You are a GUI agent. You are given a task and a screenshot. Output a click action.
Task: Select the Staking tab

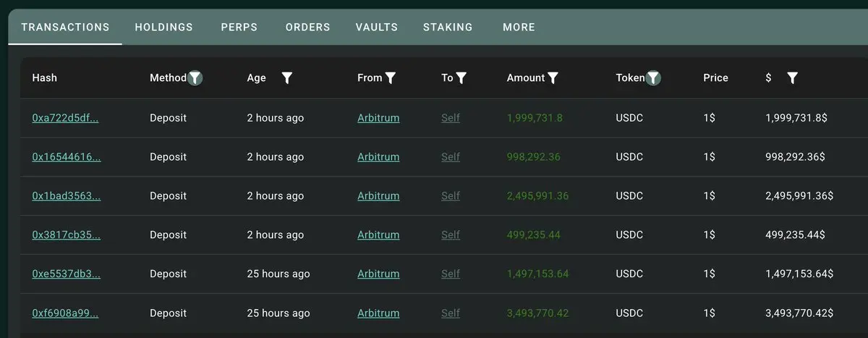[x=448, y=28]
